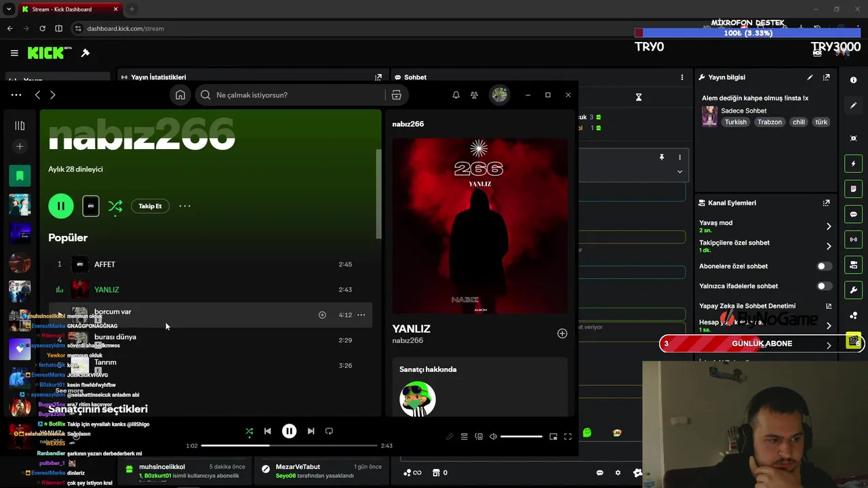Seek within the song progress bar
Image resolution: width=868 pixels, height=488 pixels.
click(289, 445)
